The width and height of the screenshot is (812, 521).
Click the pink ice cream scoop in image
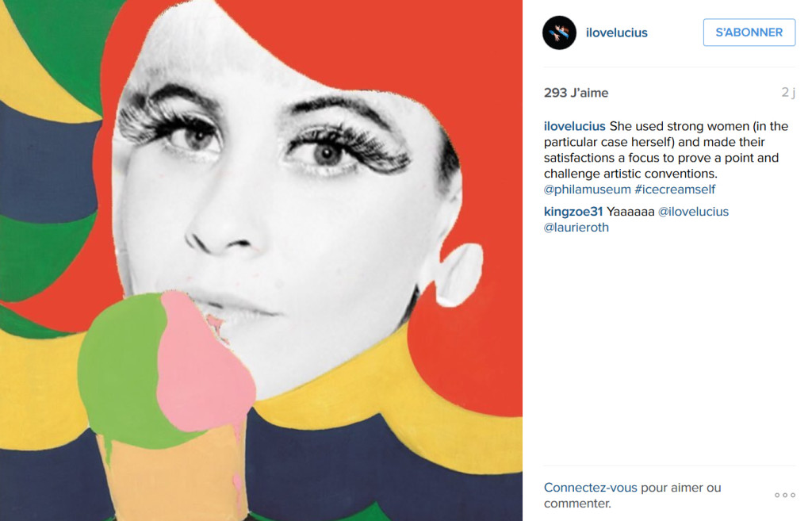click(x=205, y=362)
